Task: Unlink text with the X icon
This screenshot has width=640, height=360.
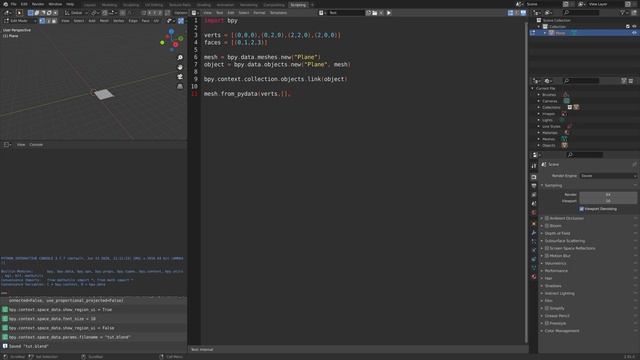Action: [381, 13]
